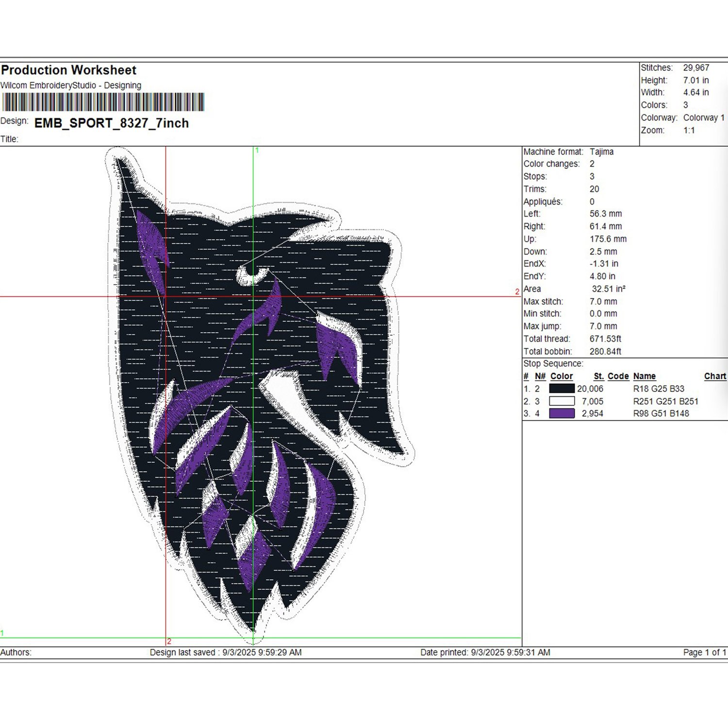Image resolution: width=728 pixels, height=726 pixels.
Task: Click the "Colorway 1" value
Action: coord(704,118)
